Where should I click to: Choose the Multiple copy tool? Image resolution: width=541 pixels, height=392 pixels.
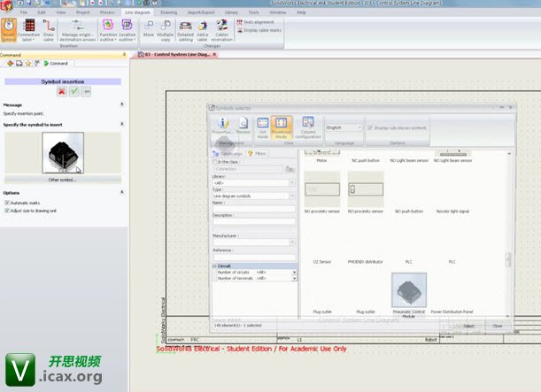coord(165,30)
